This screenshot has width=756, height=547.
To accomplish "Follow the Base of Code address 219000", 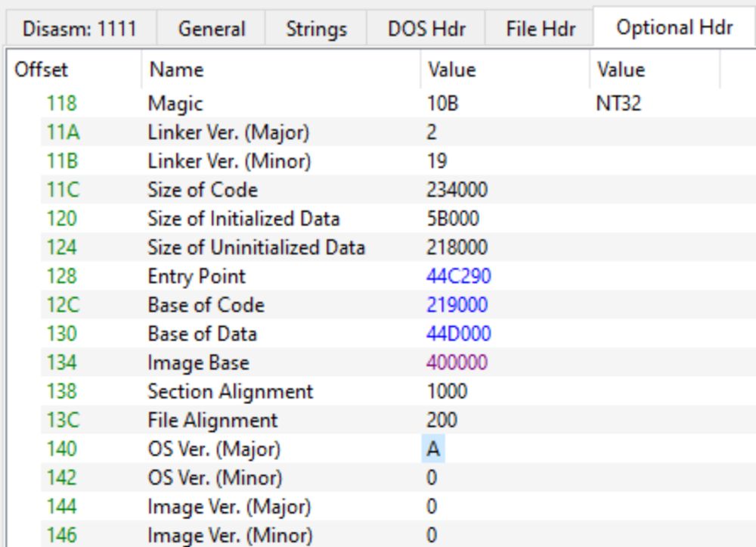I will (x=457, y=305).
